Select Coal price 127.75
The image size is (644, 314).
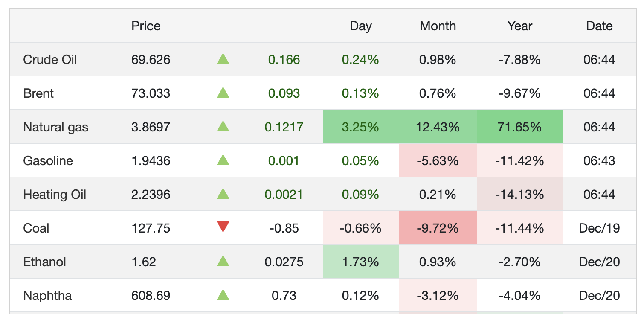click(x=151, y=228)
